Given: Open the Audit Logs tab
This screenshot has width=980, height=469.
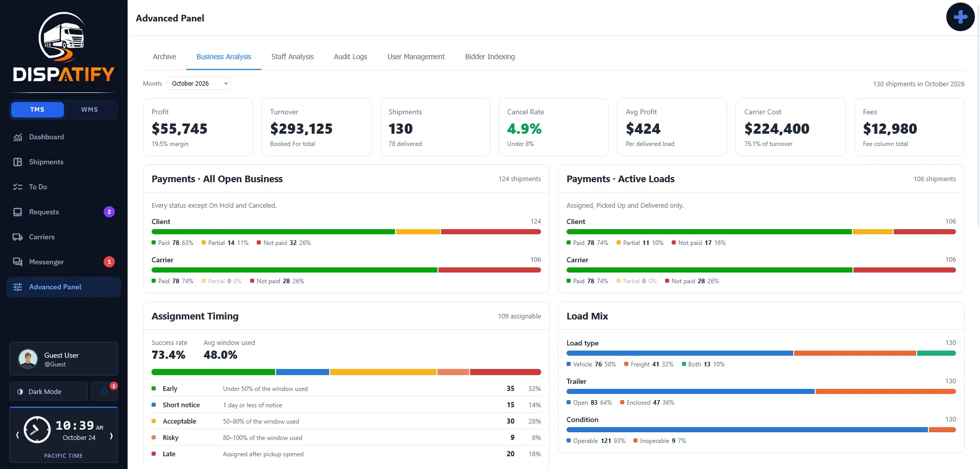Looking at the screenshot, I should pyautogui.click(x=350, y=57).
